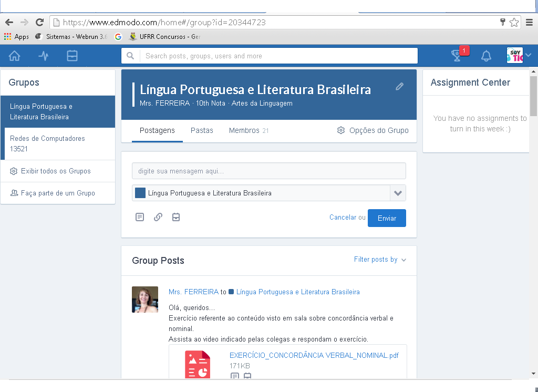Screen dimensions: 538x392
Task: Open the progress pulse icon
Action: point(44,56)
